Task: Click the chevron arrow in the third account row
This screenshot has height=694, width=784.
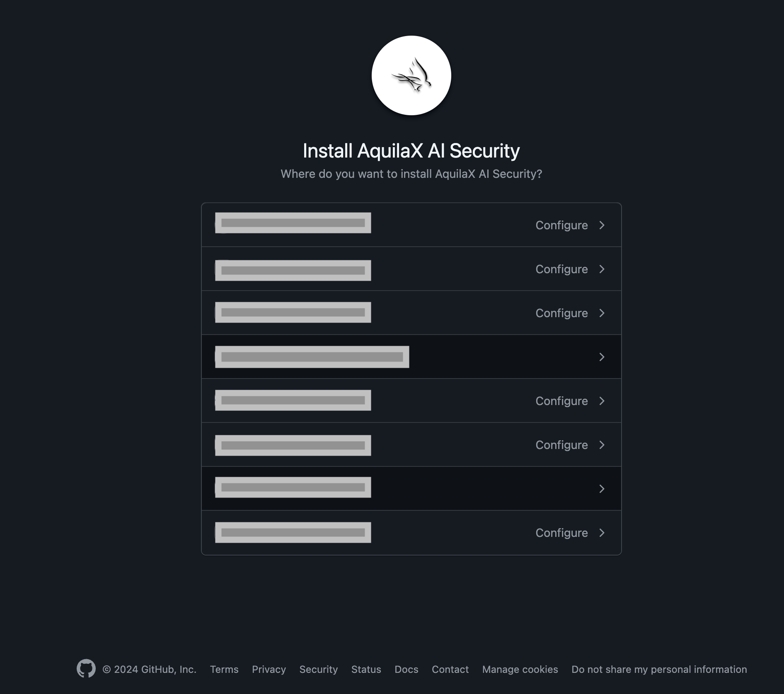Action: click(602, 313)
